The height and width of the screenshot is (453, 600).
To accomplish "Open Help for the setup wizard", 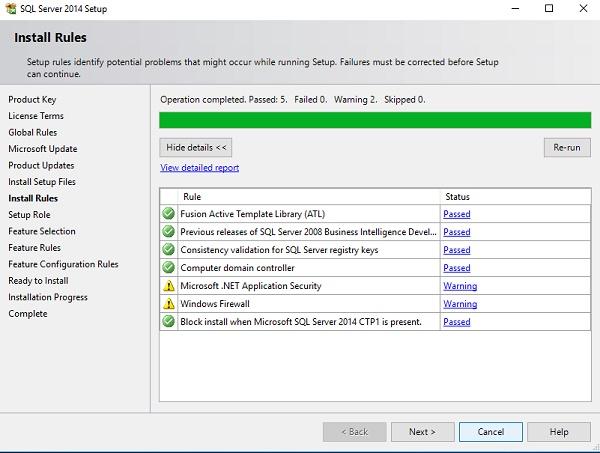I will pos(559,432).
